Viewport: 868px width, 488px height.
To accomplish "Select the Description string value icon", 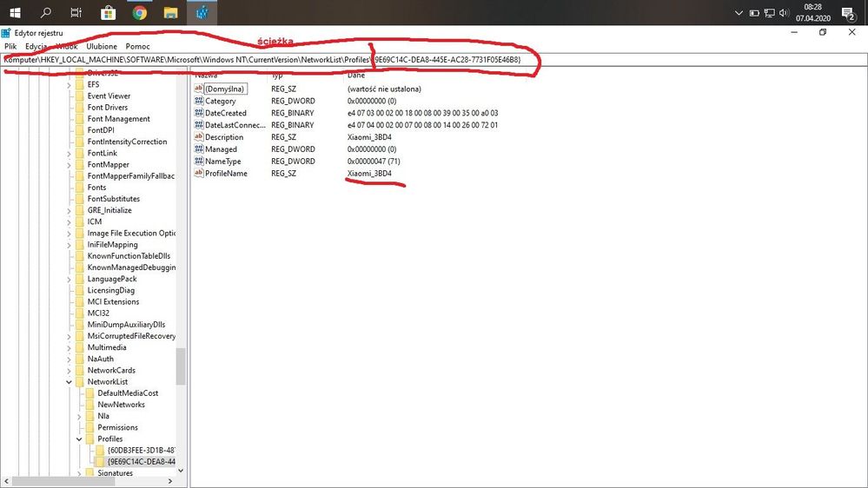I will pos(199,137).
